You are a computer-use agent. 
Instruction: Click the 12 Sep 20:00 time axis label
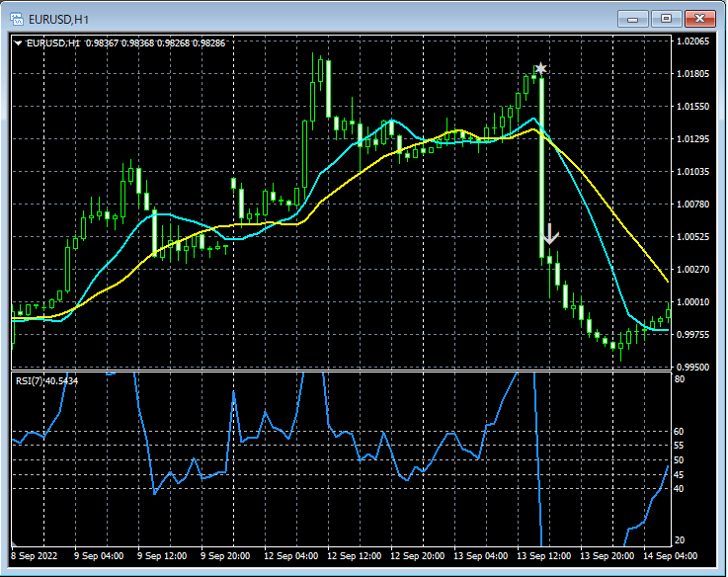(x=417, y=556)
